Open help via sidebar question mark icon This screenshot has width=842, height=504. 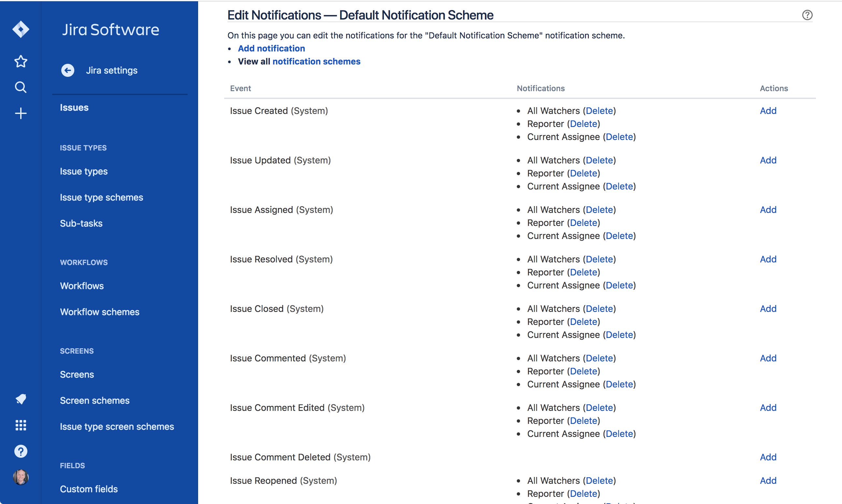pos(21,451)
